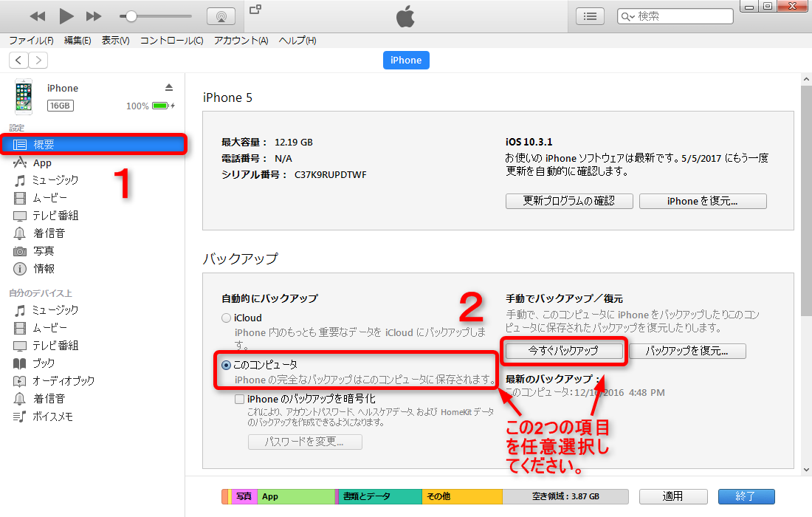The width and height of the screenshot is (812, 517).
Task: Click the battery charge icon
Action: [x=163, y=106]
